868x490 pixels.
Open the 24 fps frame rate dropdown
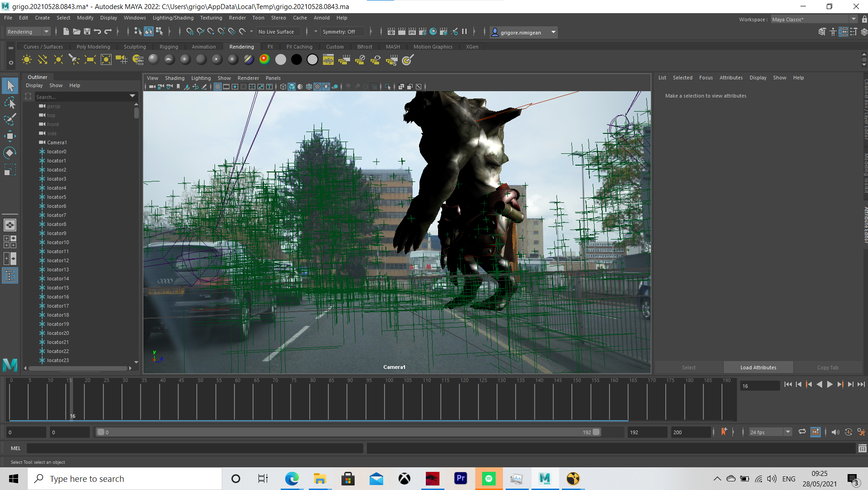tap(770, 432)
